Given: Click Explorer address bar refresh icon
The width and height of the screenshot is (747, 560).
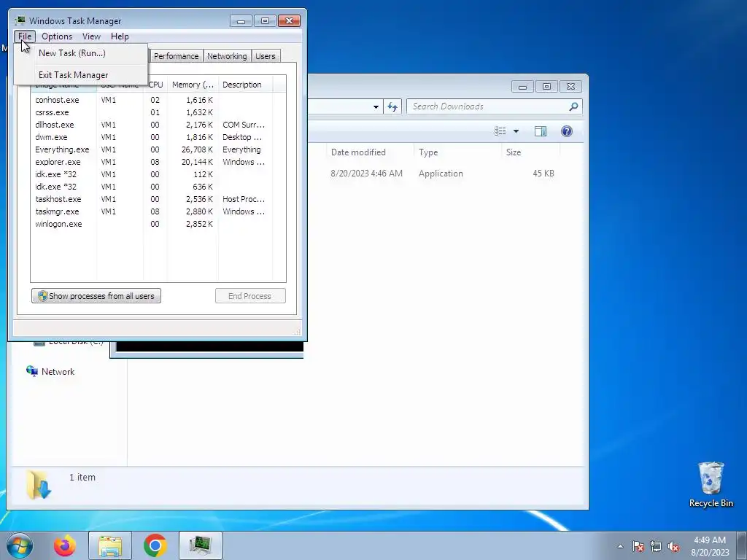Looking at the screenshot, I should pyautogui.click(x=392, y=106).
